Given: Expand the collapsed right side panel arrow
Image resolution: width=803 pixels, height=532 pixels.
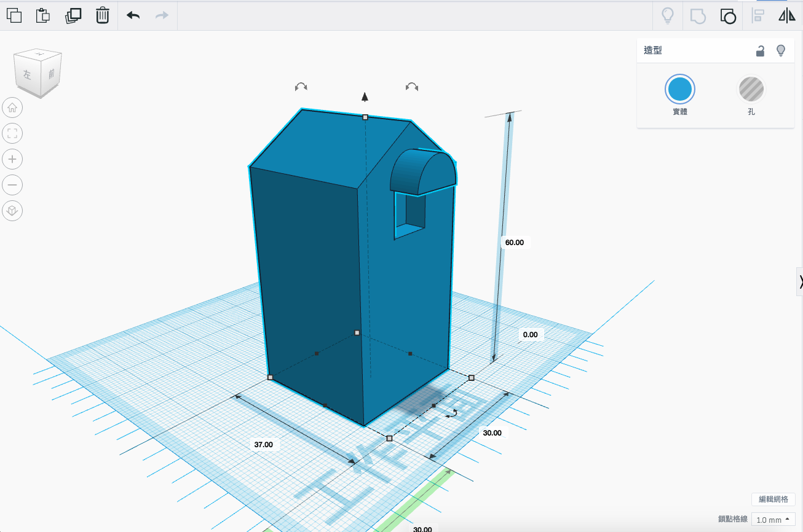Looking at the screenshot, I should coord(800,282).
